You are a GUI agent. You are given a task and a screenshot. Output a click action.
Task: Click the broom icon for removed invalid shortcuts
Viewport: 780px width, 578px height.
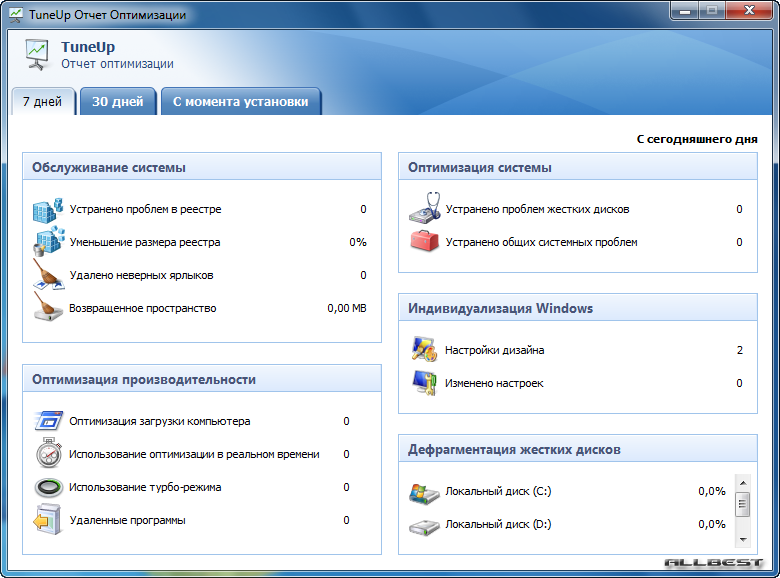pyautogui.click(x=48, y=274)
